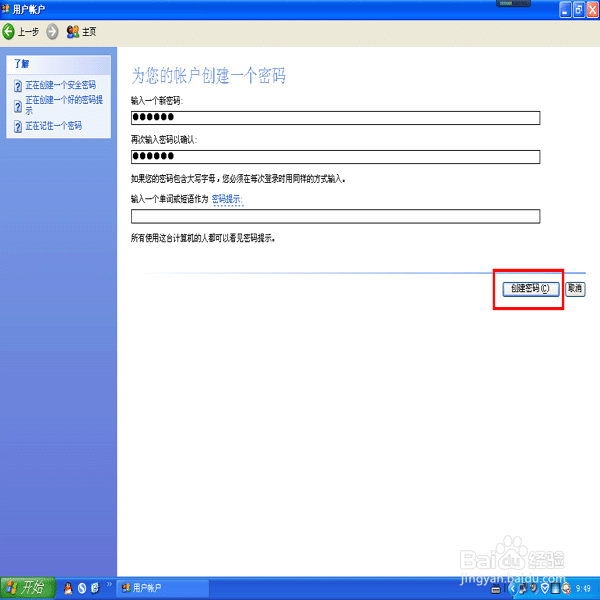Open help topic 正在创建一个安全密码
This screenshot has width=600, height=600.
click(x=60, y=85)
